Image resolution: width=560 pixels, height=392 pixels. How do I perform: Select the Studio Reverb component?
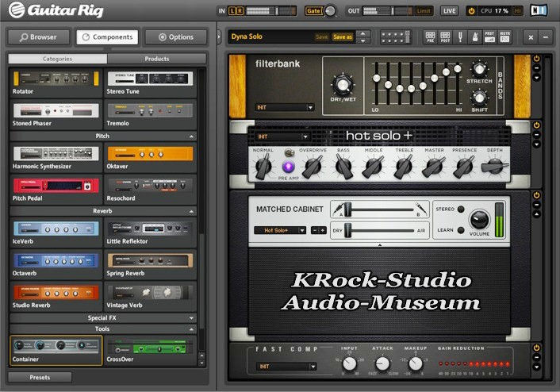pyautogui.click(x=56, y=296)
